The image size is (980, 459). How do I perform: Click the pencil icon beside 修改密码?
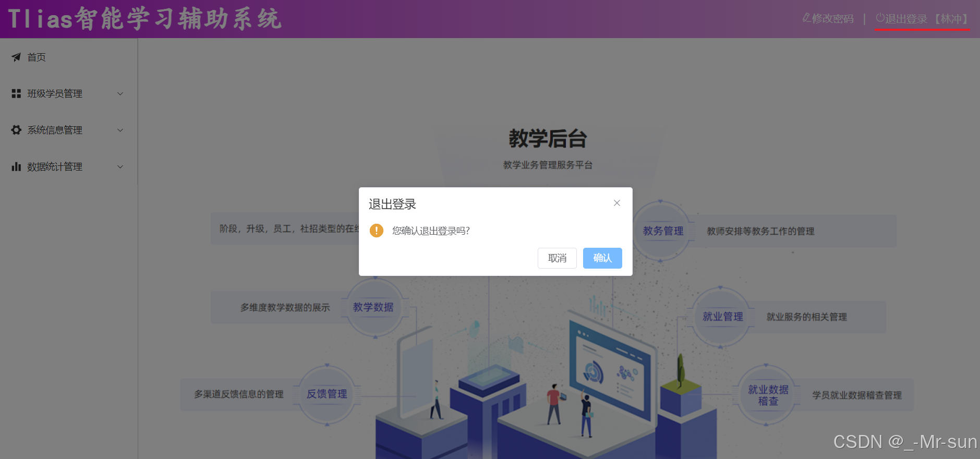(806, 18)
